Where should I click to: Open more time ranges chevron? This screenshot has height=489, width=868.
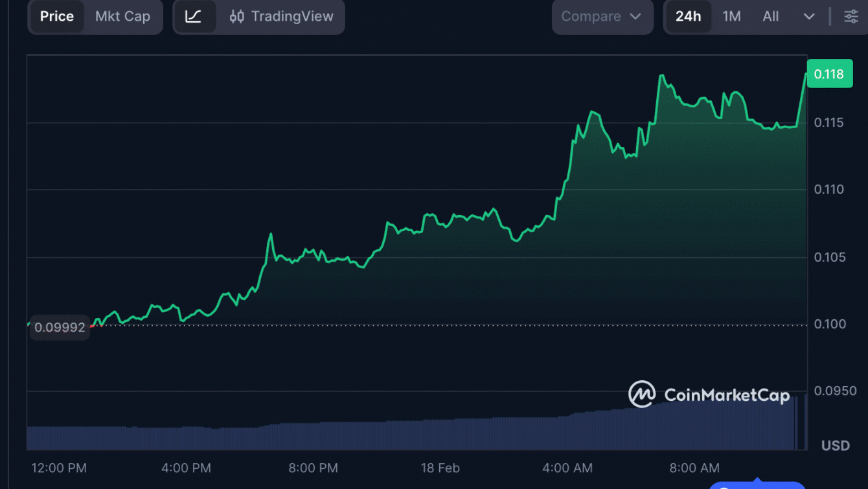click(809, 17)
